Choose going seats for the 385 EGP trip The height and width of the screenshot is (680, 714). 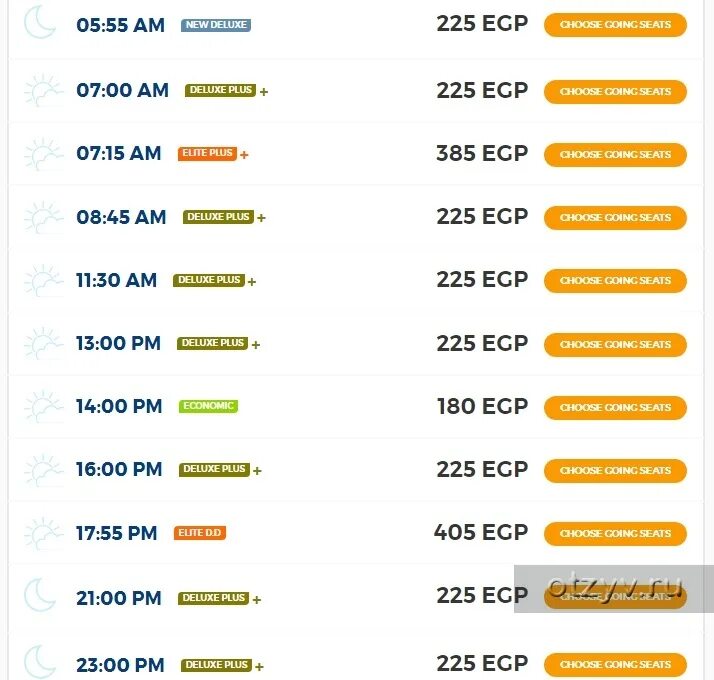[x=615, y=154]
